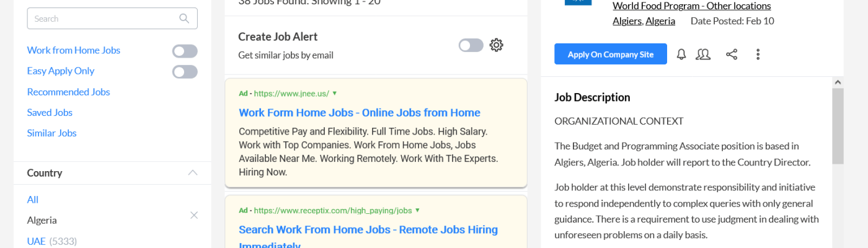Remove the Algeria country filter

194,215
